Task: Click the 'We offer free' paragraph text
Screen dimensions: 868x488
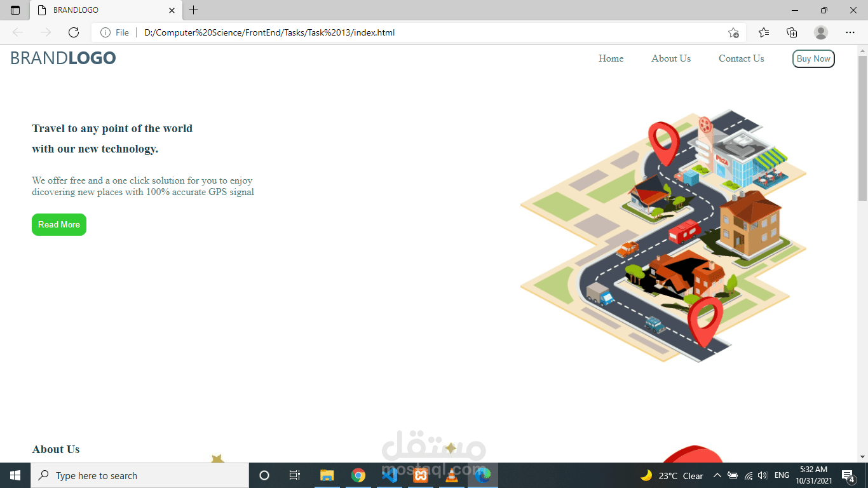Action: (x=143, y=186)
